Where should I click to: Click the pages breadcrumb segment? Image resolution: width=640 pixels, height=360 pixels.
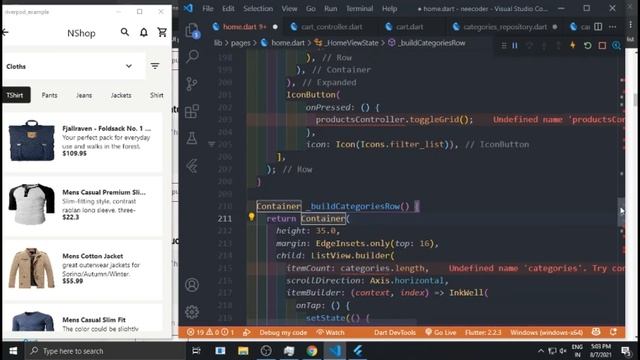pos(240,43)
